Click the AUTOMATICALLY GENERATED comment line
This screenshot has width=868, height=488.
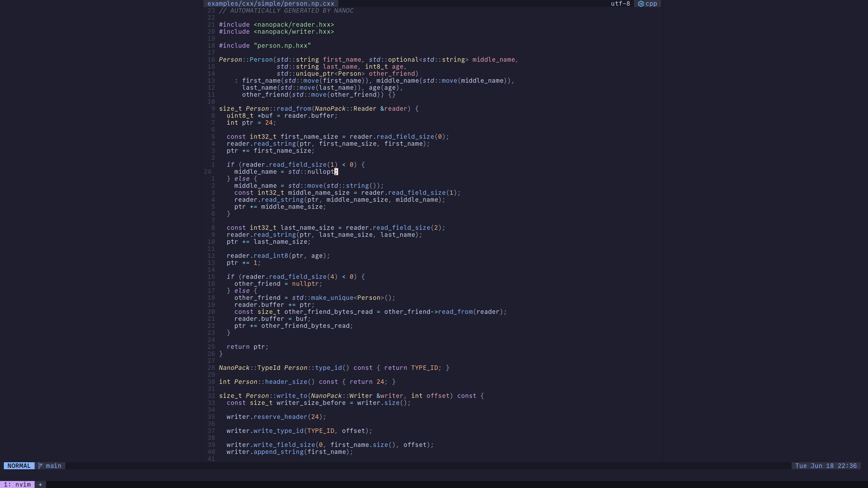pyautogui.click(x=286, y=11)
